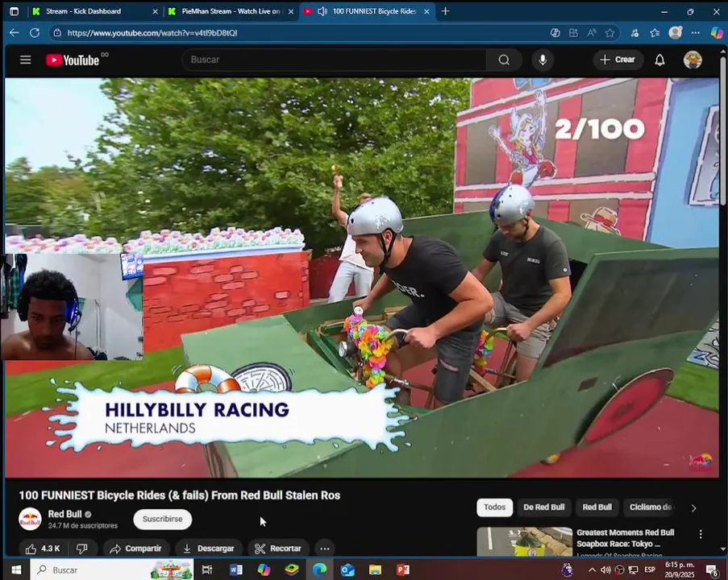Open Outlook from the taskbar
728x580 pixels.
[x=347, y=570]
